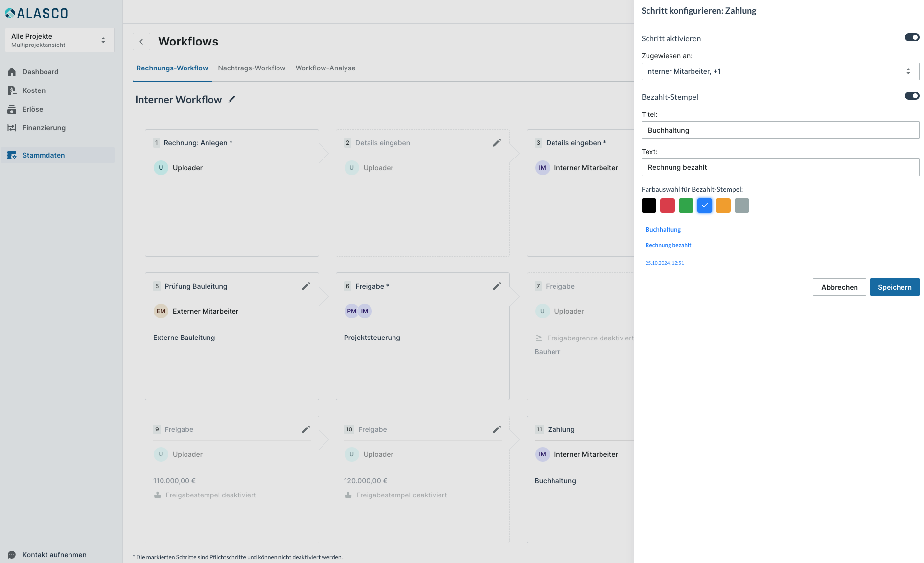Open the Zugewiesen an dropdown
The image size is (924, 563).
[x=780, y=71]
